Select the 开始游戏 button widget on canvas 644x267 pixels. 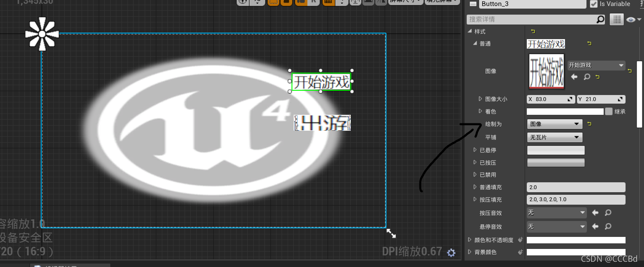coord(321,82)
